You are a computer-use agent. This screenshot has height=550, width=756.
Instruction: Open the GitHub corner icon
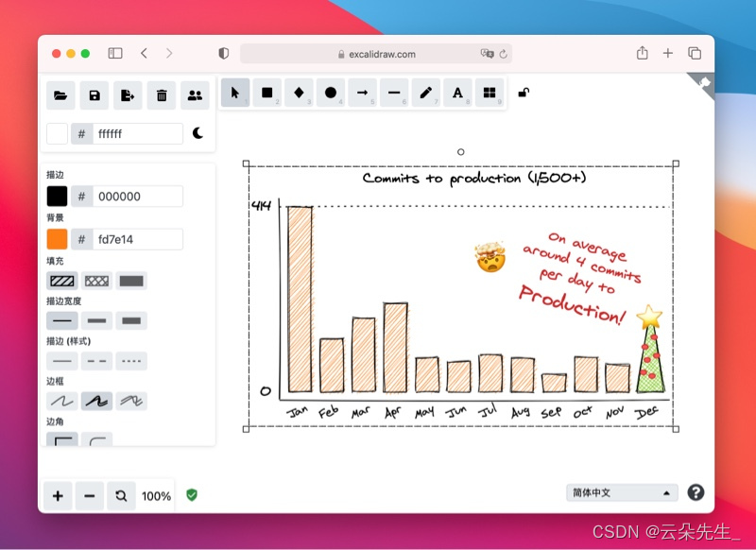point(703,84)
